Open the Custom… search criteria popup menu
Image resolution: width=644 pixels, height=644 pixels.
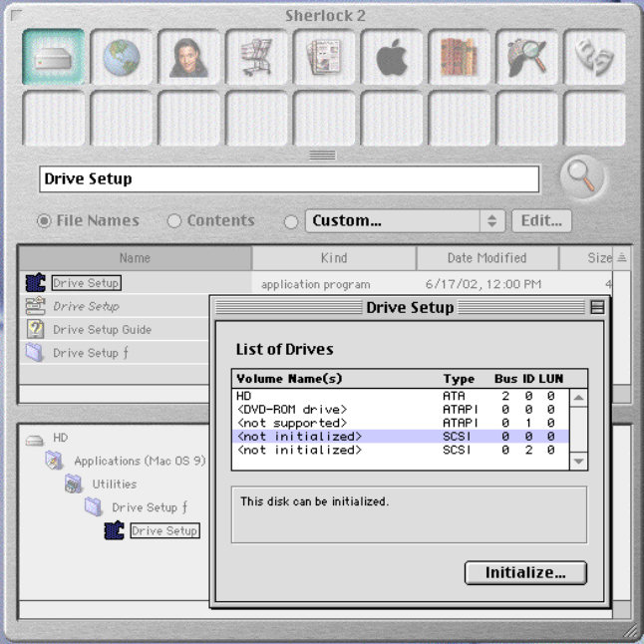click(x=405, y=221)
